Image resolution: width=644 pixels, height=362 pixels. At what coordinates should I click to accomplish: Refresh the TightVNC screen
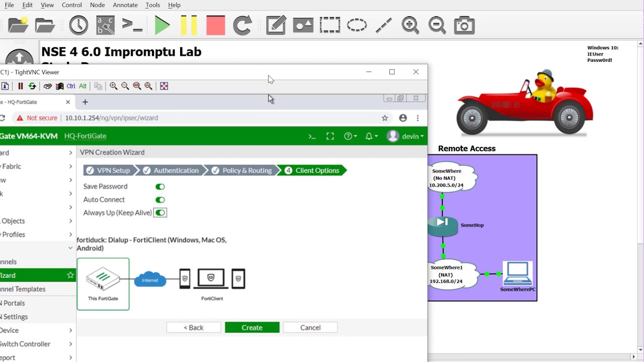[32, 86]
